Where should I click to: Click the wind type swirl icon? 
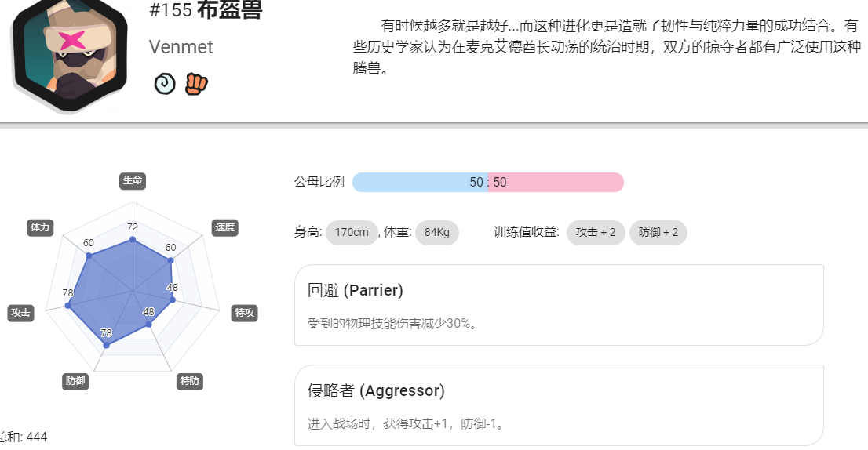pos(164,84)
